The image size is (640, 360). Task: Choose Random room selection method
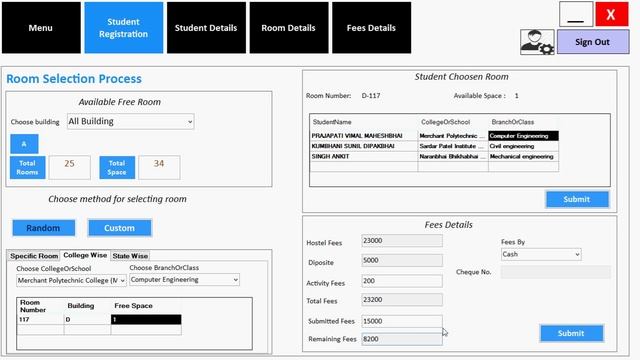click(44, 228)
